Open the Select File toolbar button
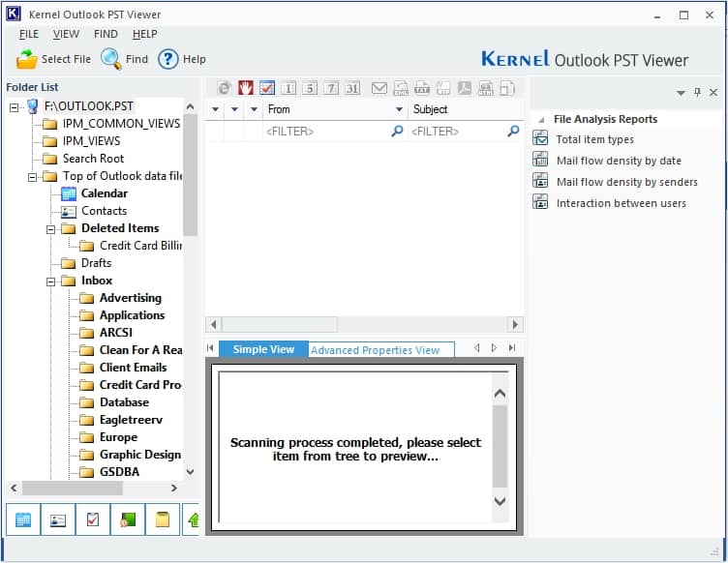 pos(53,59)
